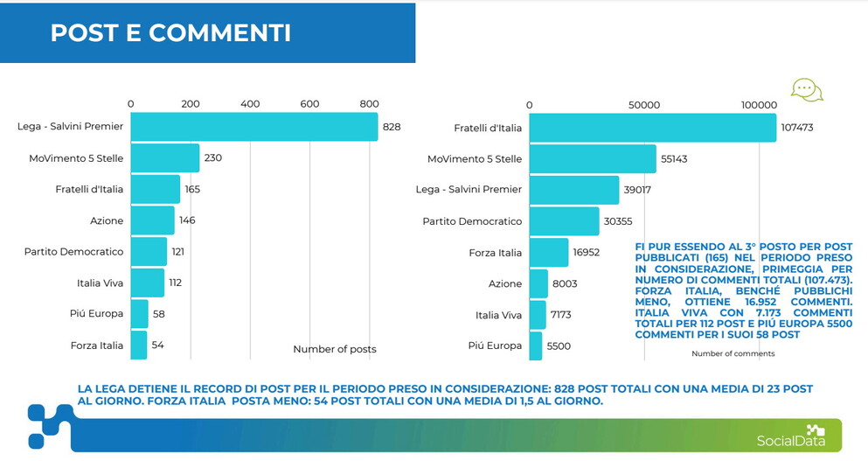Select the MoVimento 5 Stelle 230 posts bar

pyautogui.click(x=164, y=158)
